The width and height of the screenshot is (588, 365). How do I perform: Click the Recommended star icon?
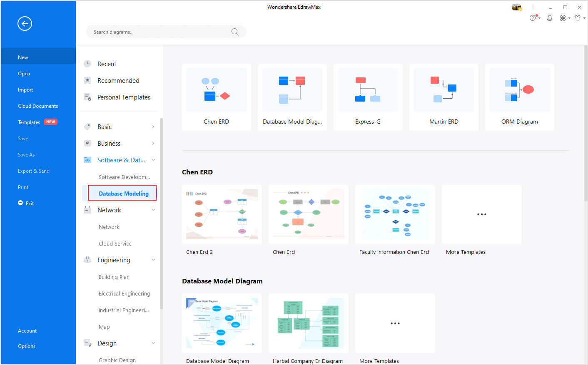pyautogui.click(x=87, y=80)
